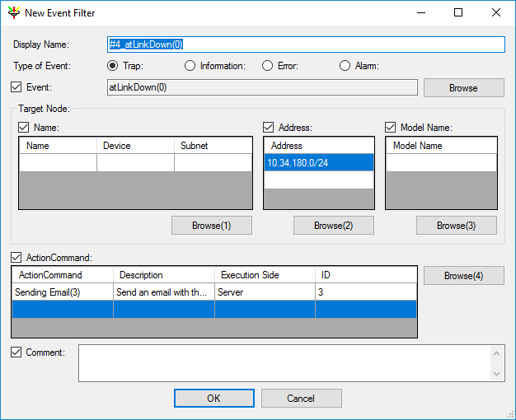The image size is (516, 420).
Task: Click the Address column header
Action: (x=319, y=146)
